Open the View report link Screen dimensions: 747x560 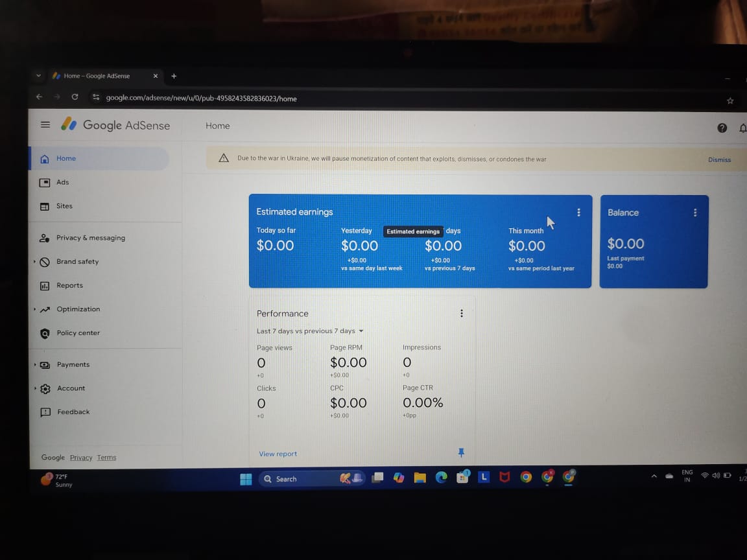(278, 454)
